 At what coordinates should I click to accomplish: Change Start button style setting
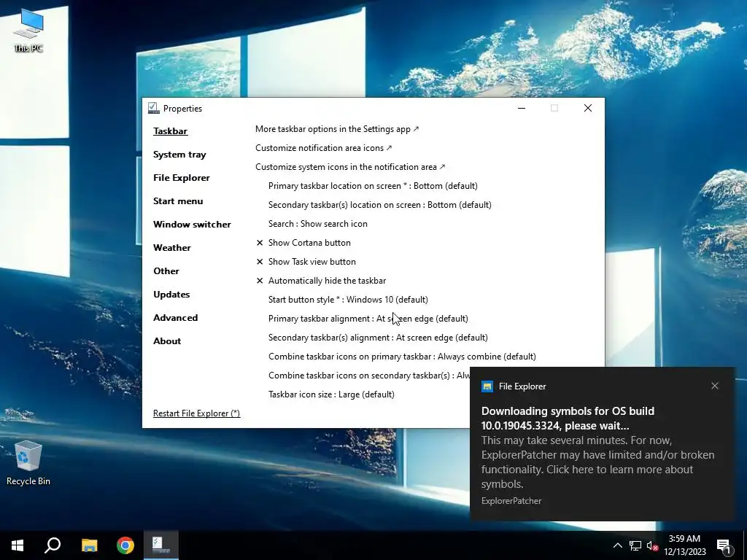348,300
